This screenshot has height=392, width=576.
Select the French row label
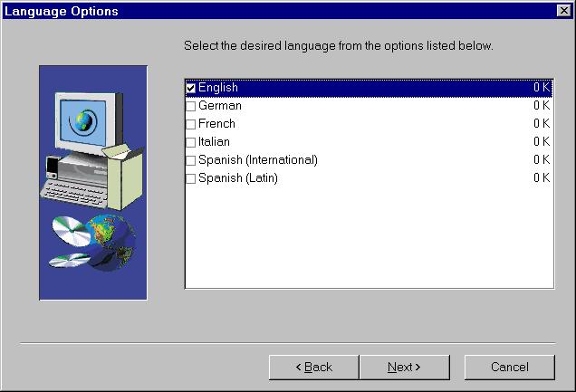click(x=216, y=124)
